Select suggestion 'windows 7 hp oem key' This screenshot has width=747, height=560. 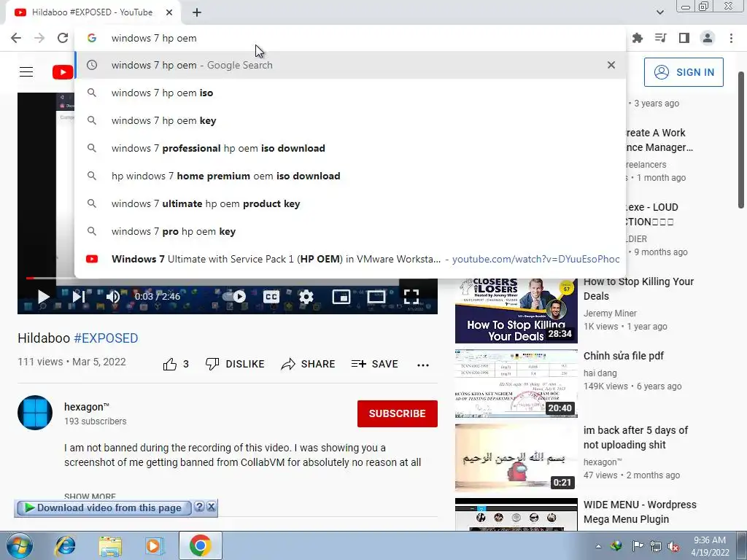tap(350, 120)
